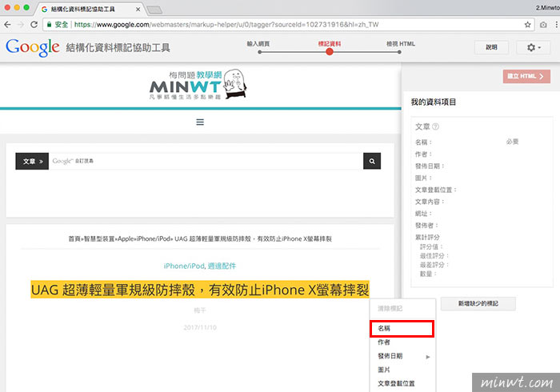Click 清除標記 in the context menu
The width and height of the screenshot is (560, 392).
click(403, 309)
